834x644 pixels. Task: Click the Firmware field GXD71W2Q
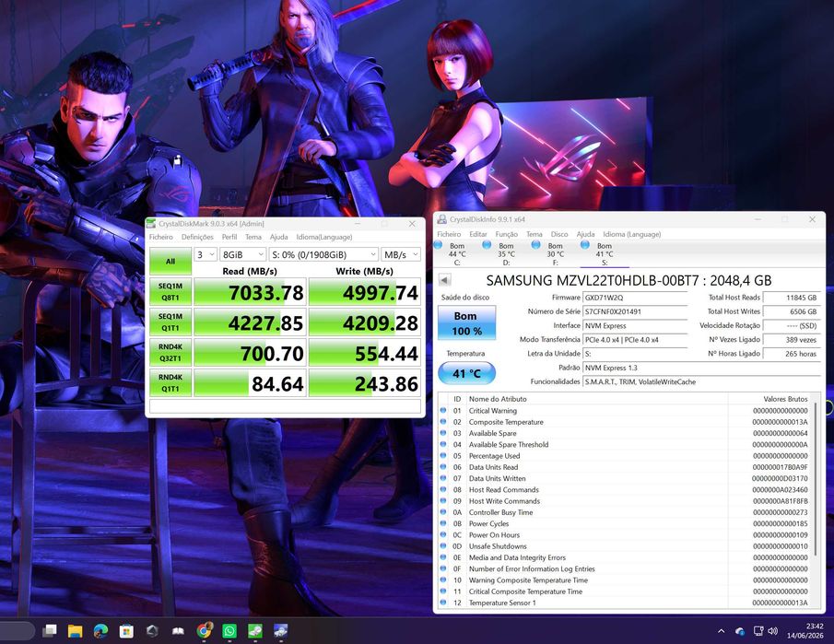(x=636, y=298)
